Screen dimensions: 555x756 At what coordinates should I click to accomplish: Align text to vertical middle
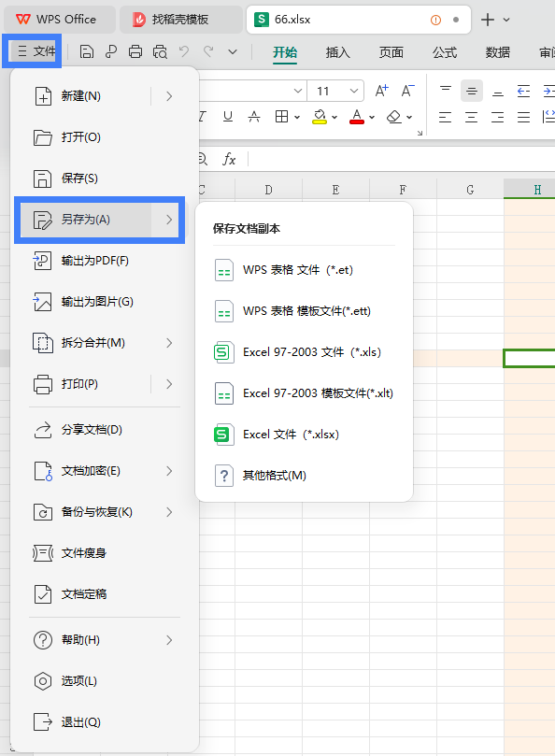click(x=472, y=91)
